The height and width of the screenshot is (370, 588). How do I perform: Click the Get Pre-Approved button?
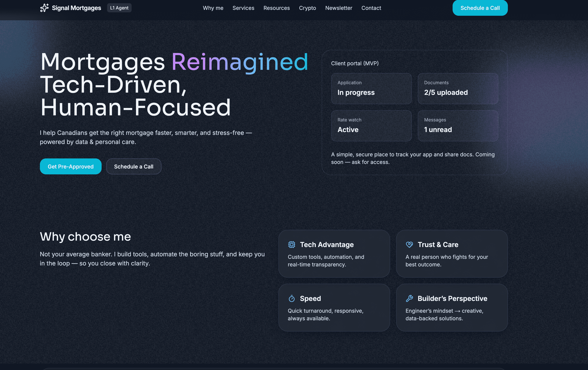click(x=71, y=166)
